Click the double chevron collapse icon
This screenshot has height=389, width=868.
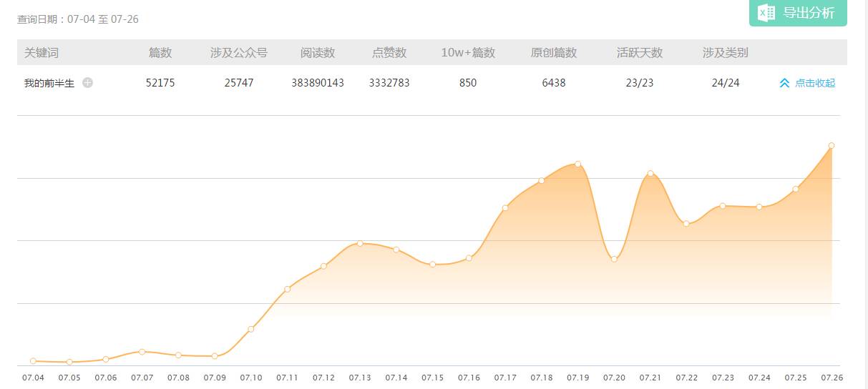point(784,83)
